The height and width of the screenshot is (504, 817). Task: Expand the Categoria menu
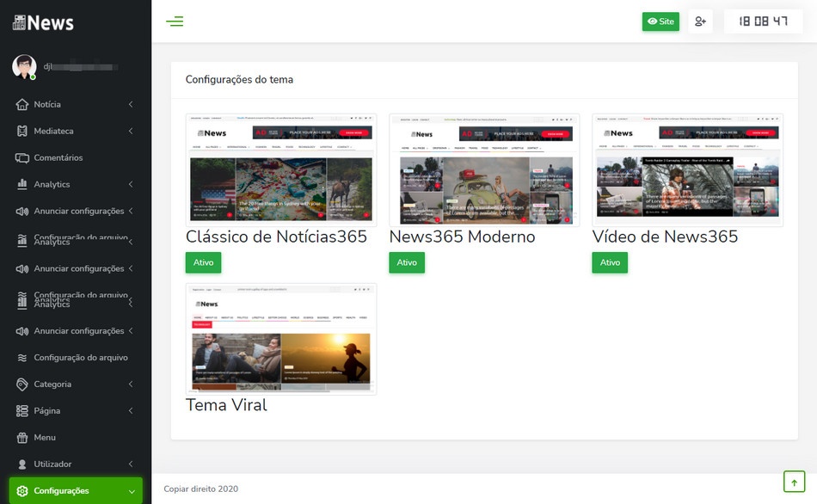pyautogui.click(x=52, y=384)
